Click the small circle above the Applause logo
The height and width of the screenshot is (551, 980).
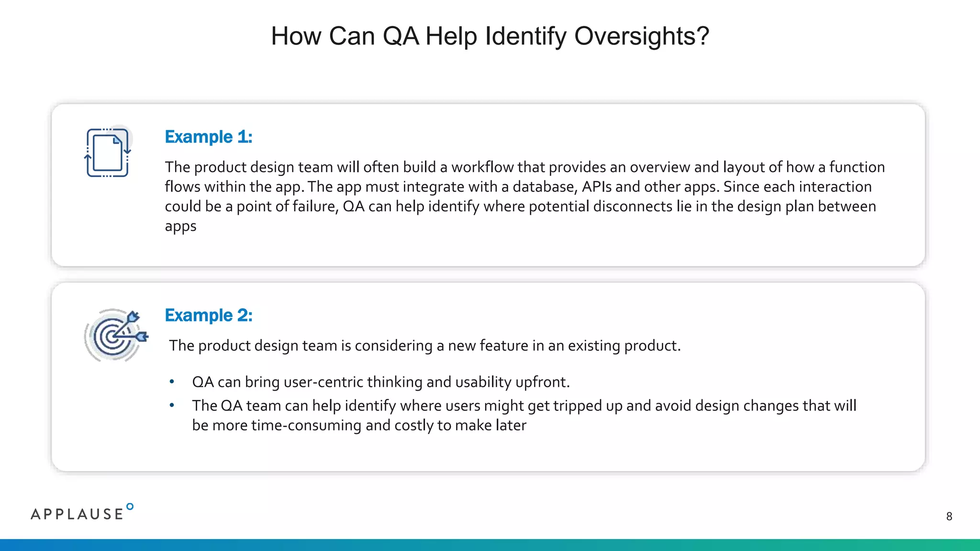(130, 507)
